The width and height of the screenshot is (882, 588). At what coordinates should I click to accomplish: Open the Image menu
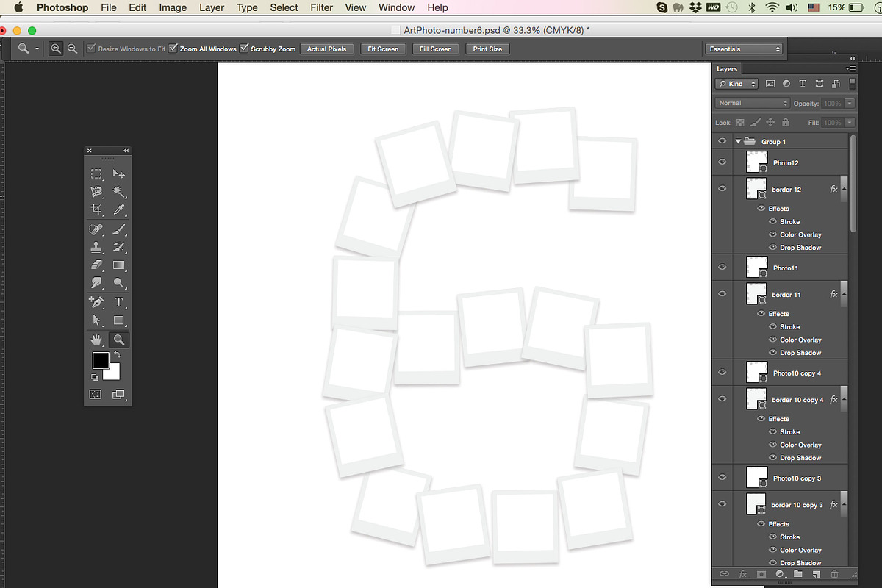click(x=173, y=7)
